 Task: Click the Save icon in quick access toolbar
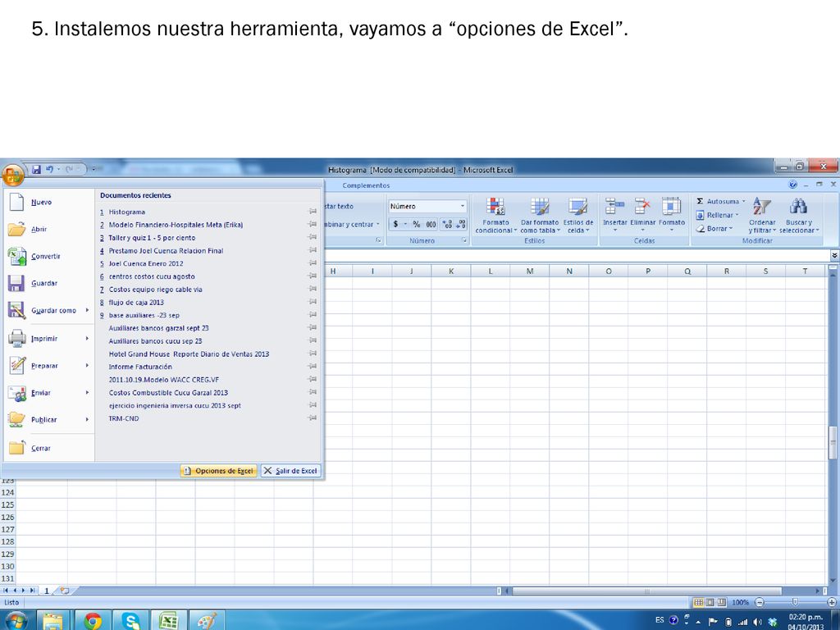(x=36, y=169)
